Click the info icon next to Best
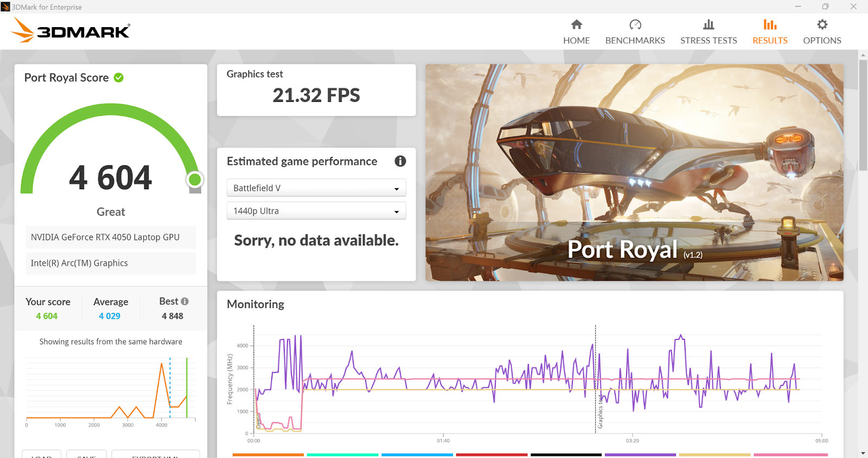Screen dimensions: 868x458 pyautogui.click(x=185, y=301)
